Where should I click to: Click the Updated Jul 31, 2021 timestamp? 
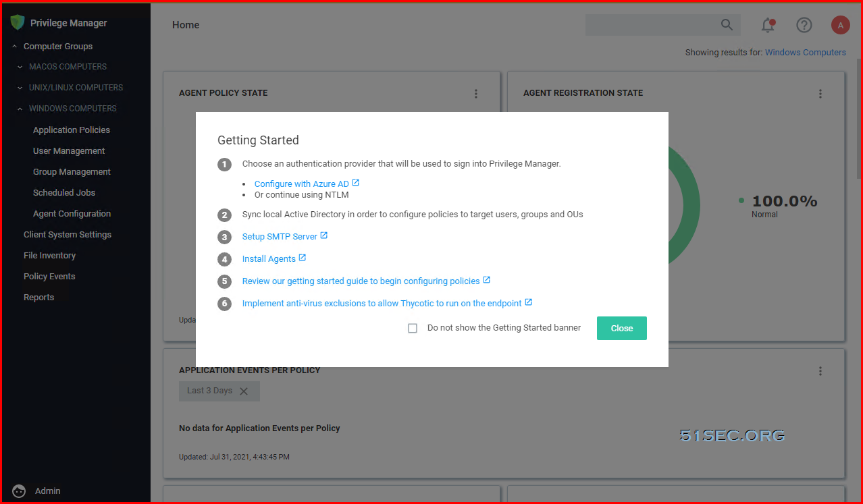234,457
